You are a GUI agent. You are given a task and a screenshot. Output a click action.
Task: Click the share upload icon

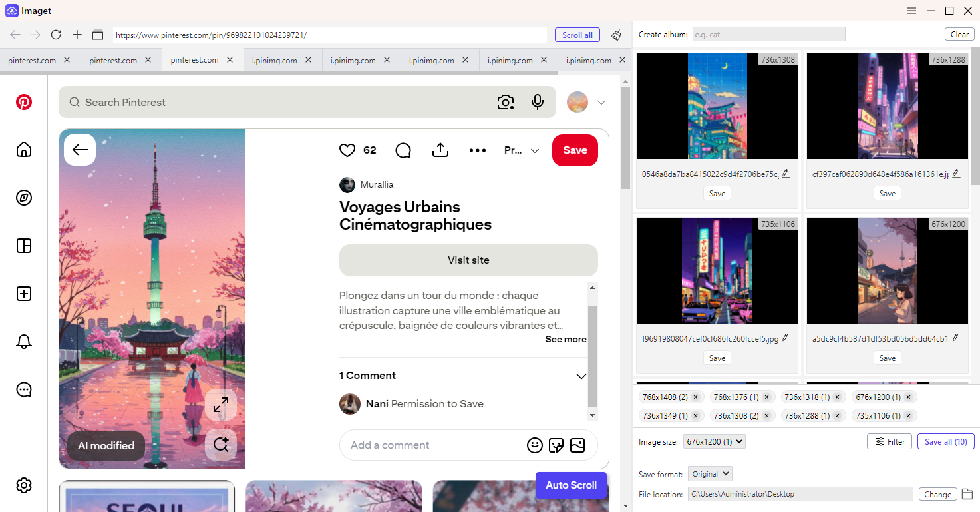(440, 150)
